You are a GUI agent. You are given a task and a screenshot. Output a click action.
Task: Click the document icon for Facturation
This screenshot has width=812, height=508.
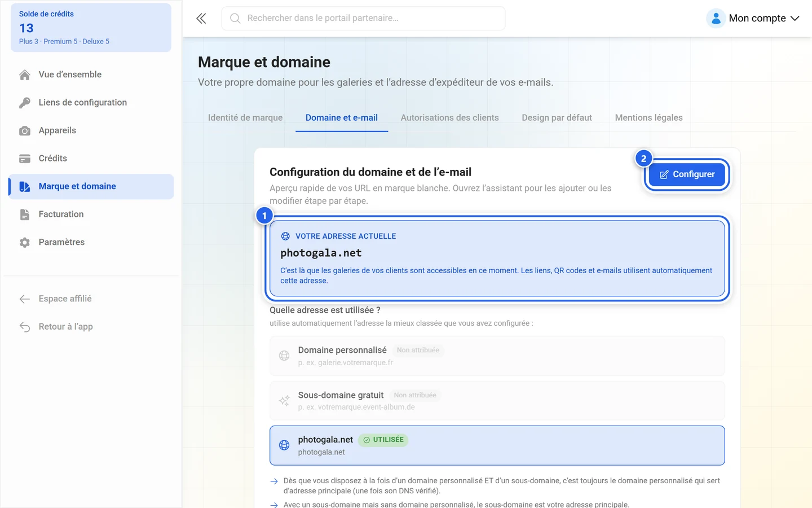(x=25, y=214)
